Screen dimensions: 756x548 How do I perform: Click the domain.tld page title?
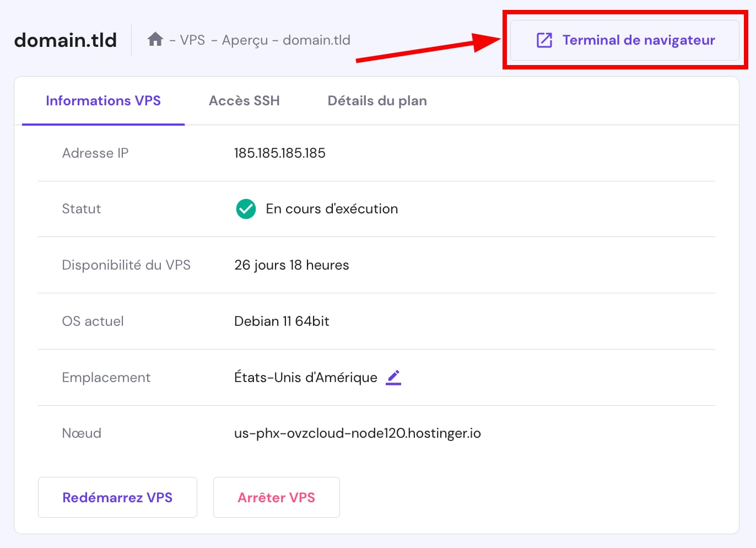65,39
